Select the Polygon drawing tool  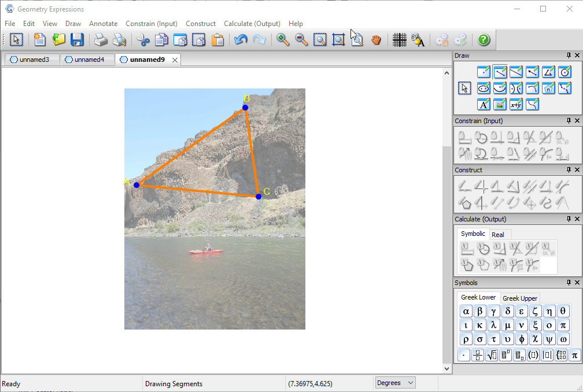(548, 72)
